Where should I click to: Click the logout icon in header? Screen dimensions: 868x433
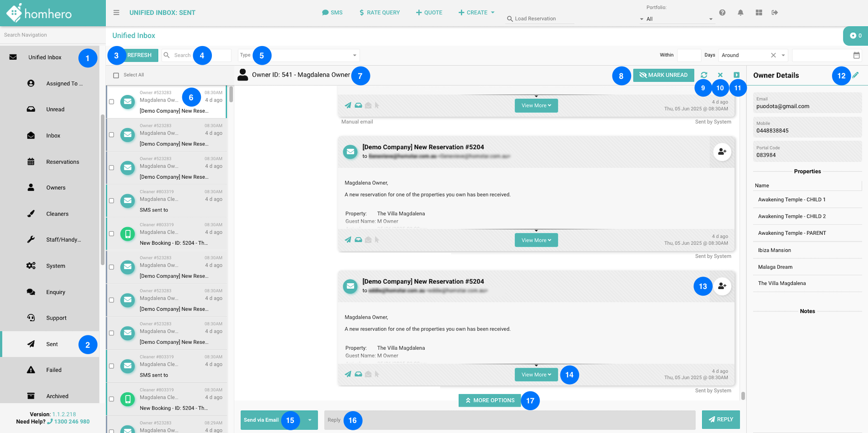(x=775, y=13)
